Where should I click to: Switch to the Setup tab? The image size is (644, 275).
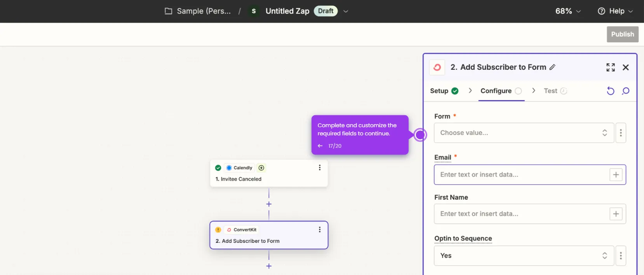(444, 91)
